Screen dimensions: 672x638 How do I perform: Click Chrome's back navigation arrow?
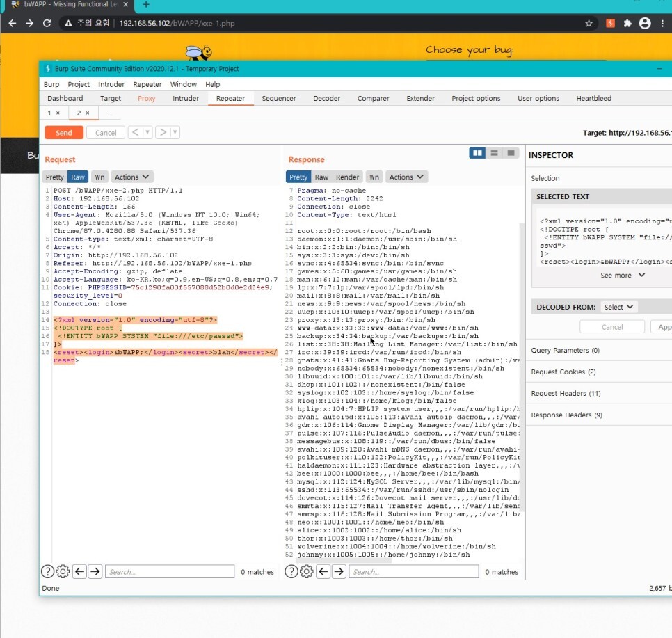point(13,23)
